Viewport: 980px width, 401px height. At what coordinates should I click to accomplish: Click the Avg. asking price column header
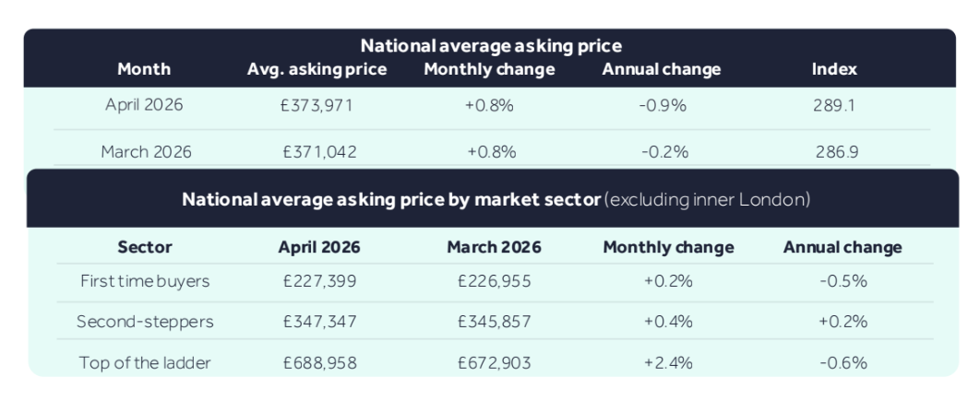pyautogui.click(x=317, y=69)
